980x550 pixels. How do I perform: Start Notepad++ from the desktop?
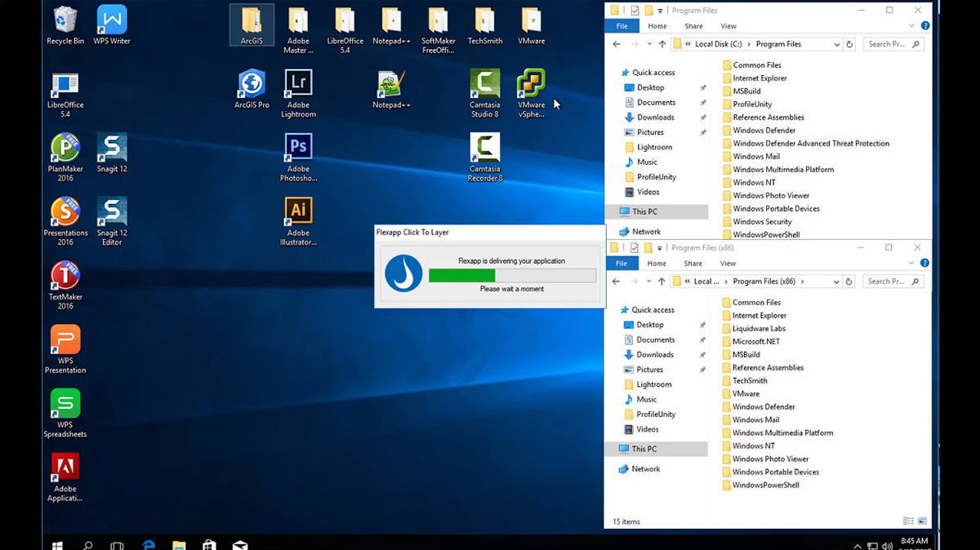pos(391,84)
